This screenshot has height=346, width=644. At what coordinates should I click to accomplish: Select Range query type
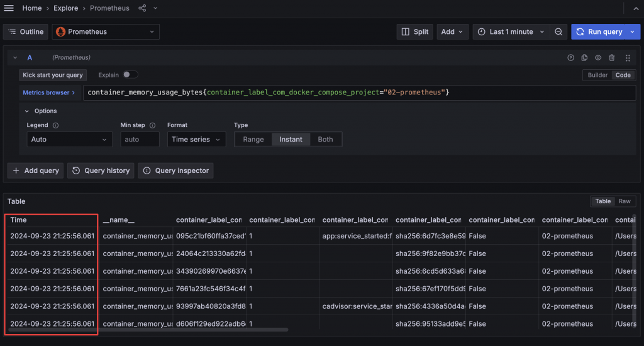click(253, 139)
